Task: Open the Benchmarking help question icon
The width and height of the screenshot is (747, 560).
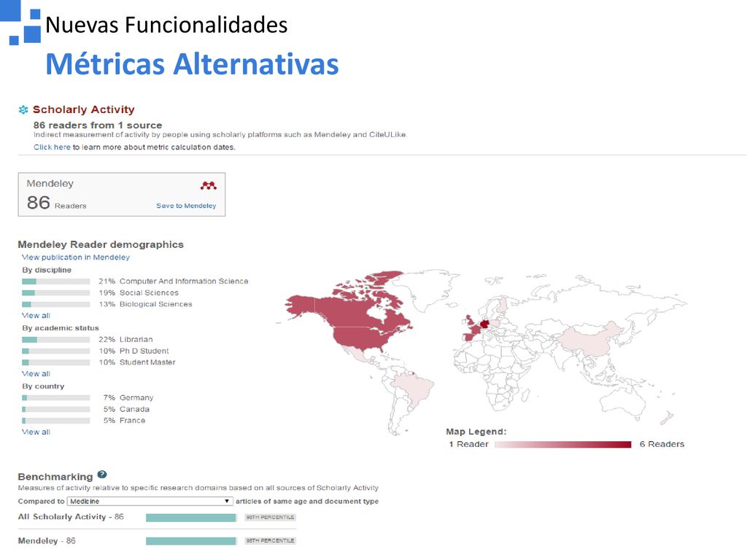Action: pos(102,474)
